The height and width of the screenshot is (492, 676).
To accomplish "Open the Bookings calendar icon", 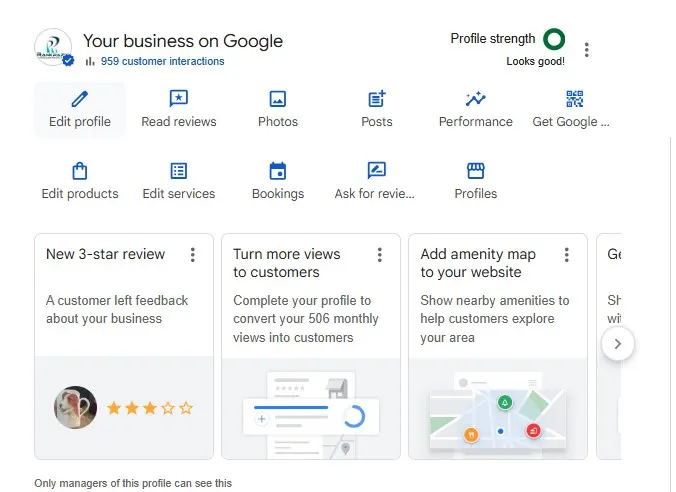I will 278,170.
